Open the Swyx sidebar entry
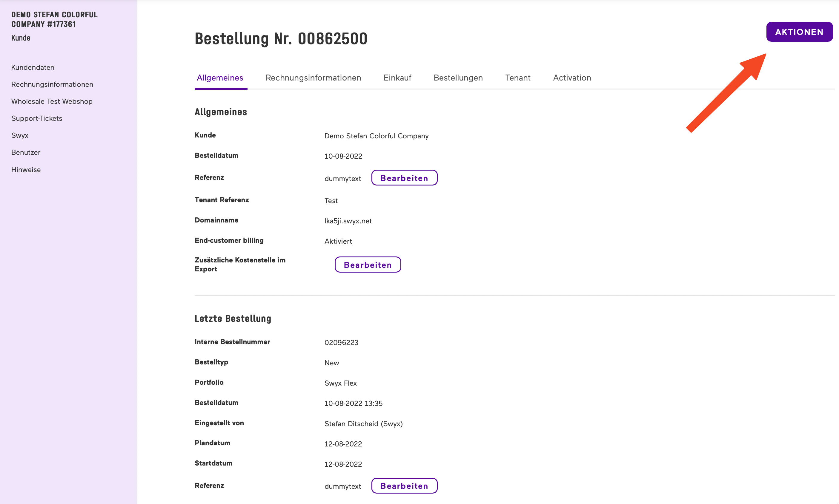 [20, 135]
